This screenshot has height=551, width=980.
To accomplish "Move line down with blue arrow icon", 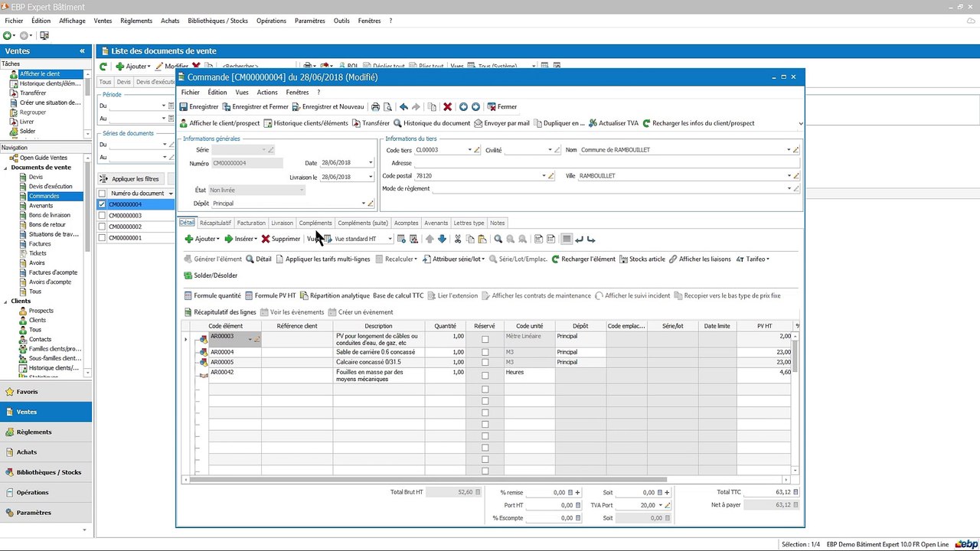I will pyautogui.click(x=442, y=239).
